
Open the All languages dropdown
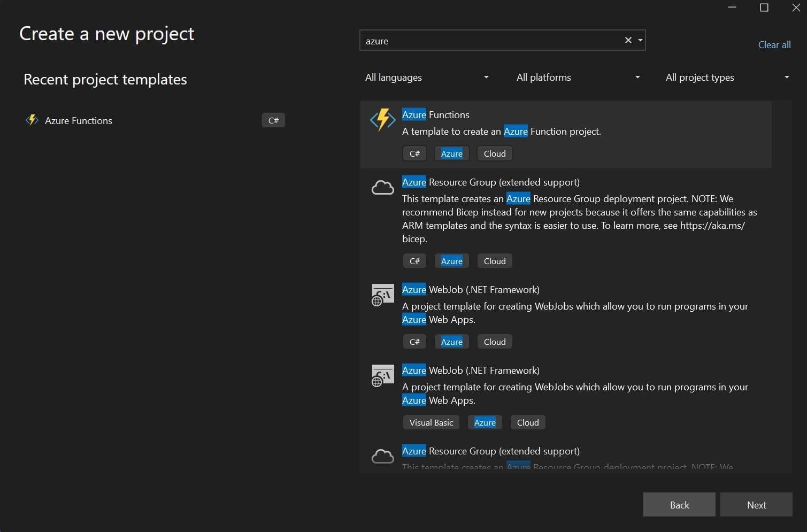point(426,77)
